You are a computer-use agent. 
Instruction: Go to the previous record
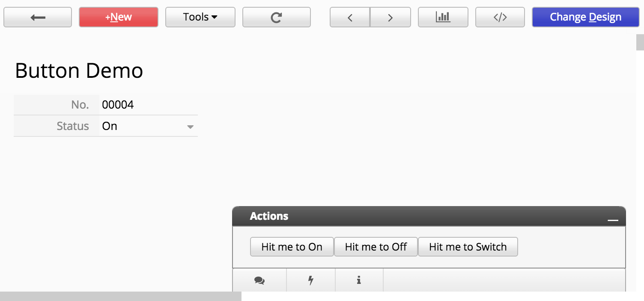tap(350, 17)
